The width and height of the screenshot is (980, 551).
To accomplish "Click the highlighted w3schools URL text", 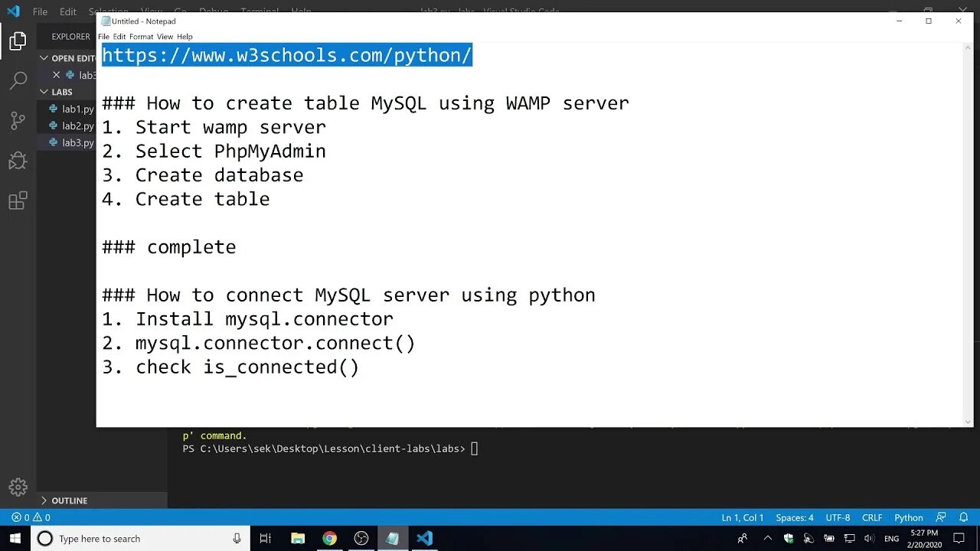I will (x=287, y=55).
